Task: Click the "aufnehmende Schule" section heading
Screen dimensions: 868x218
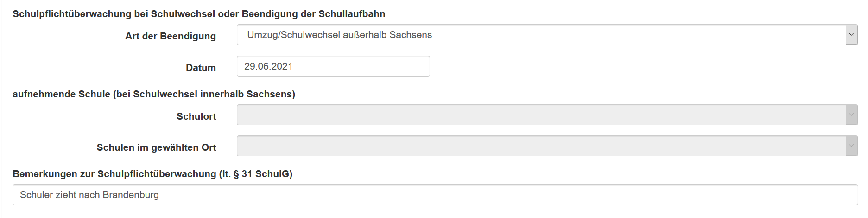Action: click(153, 94)
